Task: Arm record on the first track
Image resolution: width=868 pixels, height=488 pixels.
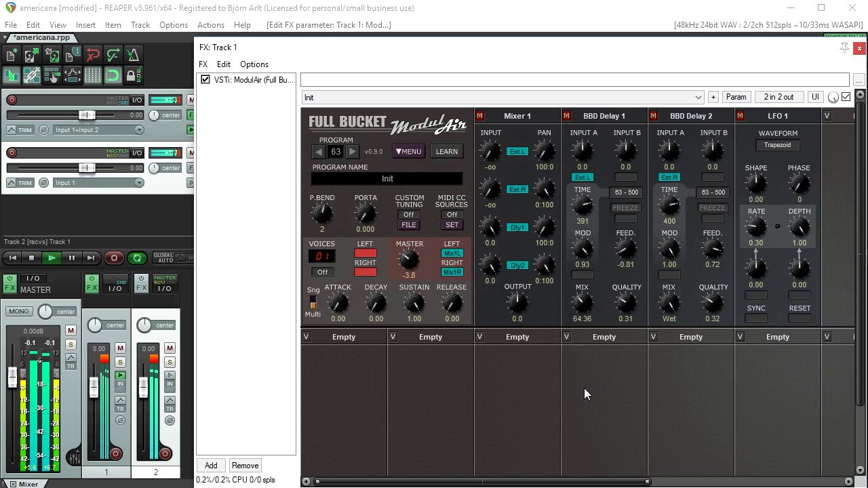Action: 12,100
